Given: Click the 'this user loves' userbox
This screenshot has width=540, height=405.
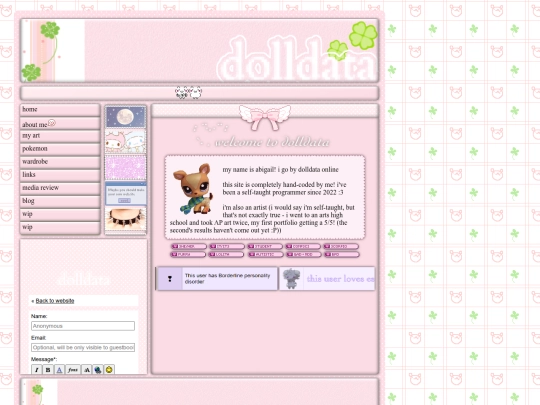Looking at the screenshot, I should pos(327,279).
